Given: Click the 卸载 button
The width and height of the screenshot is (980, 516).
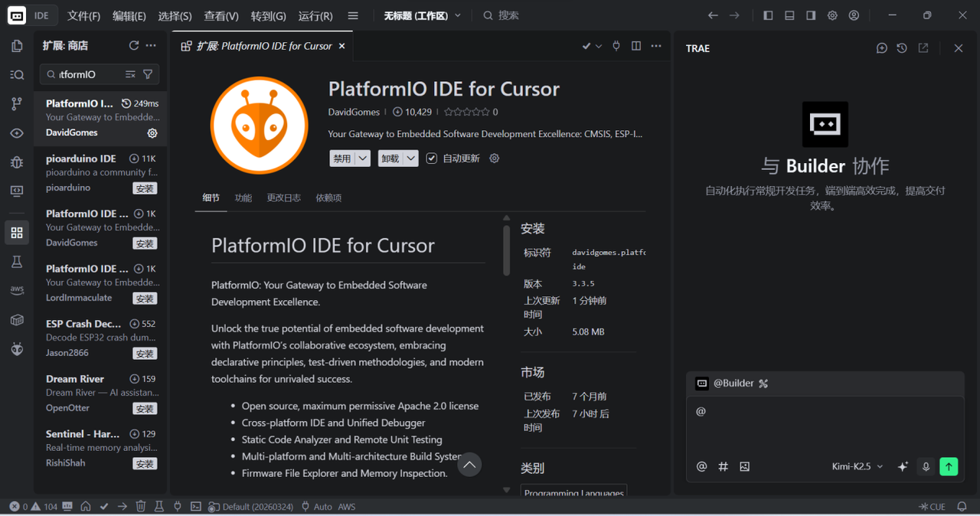Looking at the screenshot, I should [390, 158].
